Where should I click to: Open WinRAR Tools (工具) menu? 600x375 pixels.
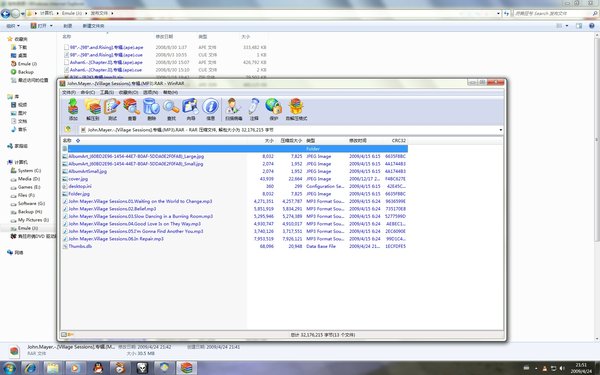point(107,93)
